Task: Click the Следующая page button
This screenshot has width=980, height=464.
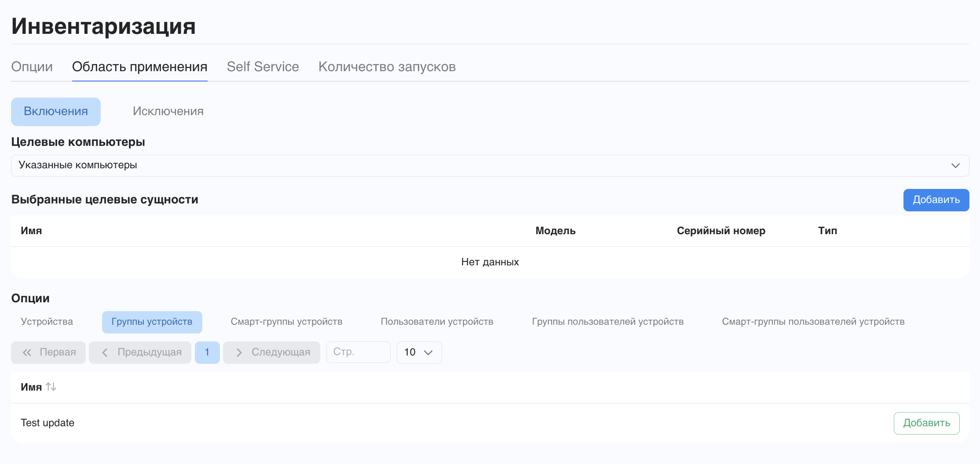Action: [x=271, y=352]
